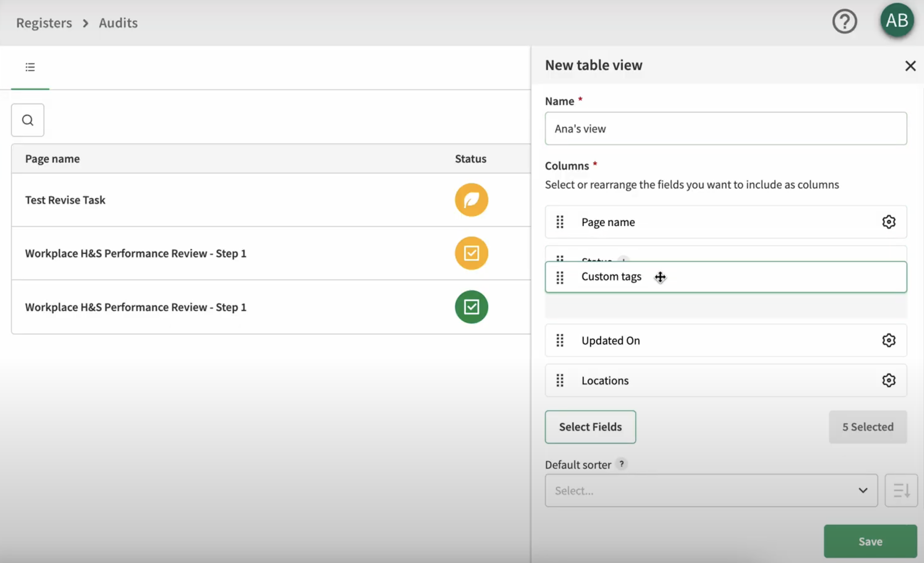
Task: Click the orange leaf status icon
Action: (471, 200)
